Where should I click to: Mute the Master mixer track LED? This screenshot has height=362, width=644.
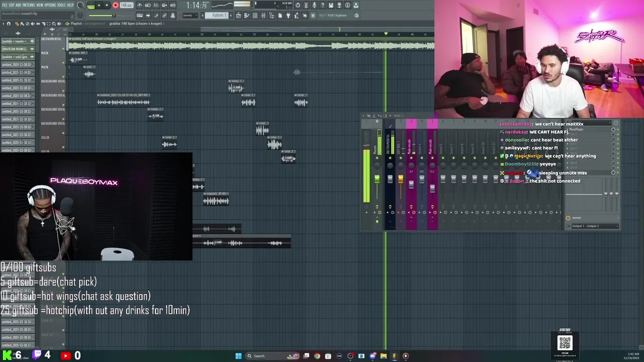[377, 157]
